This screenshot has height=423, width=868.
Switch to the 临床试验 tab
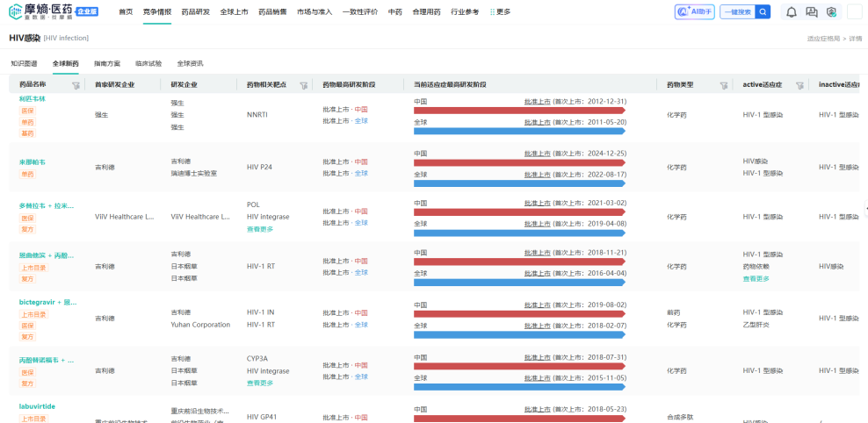[148, 63]
